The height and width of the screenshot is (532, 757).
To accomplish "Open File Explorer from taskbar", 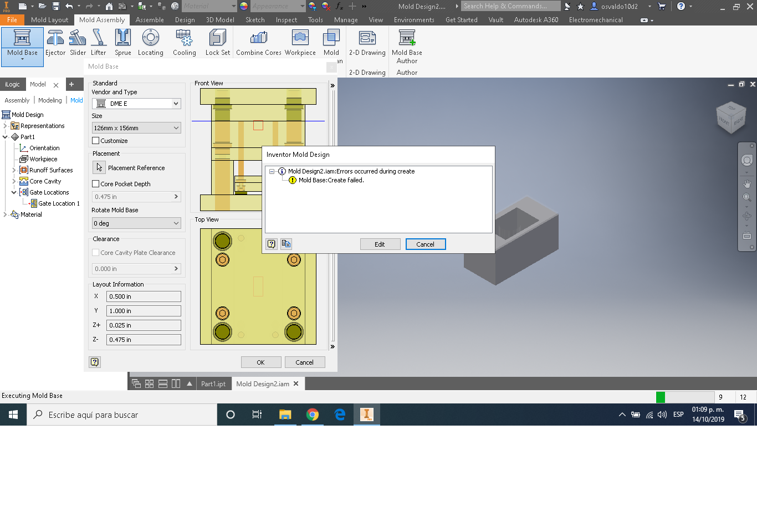I will pos(285,415).
